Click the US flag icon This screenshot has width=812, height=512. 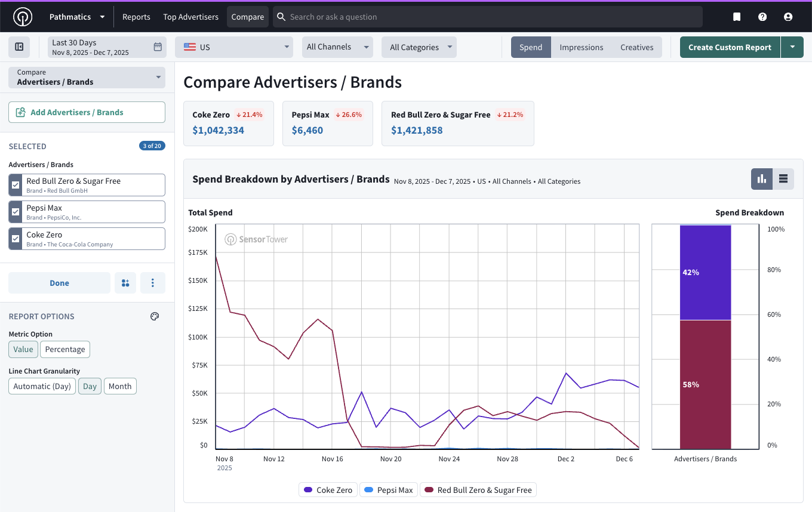190,47
